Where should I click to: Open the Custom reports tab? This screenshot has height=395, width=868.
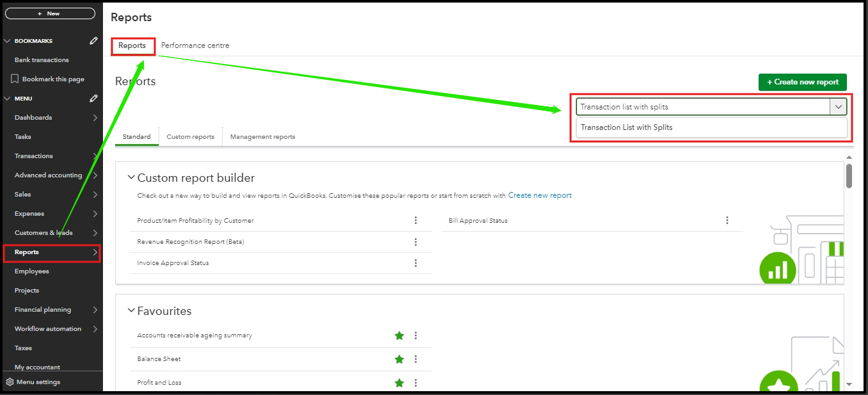click(191, 136)
